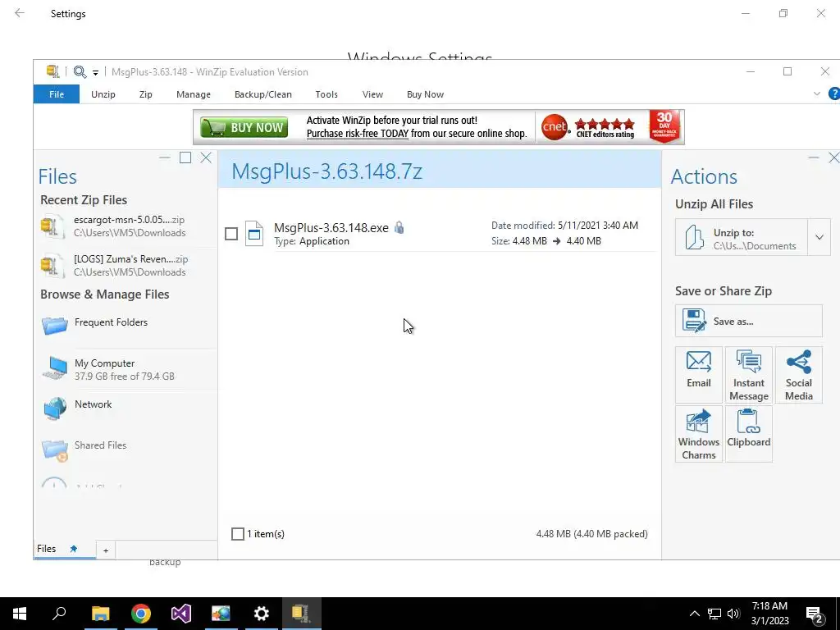Minimize the Files pane
This screenshot has height=630, width=840.
click(164, 157)
